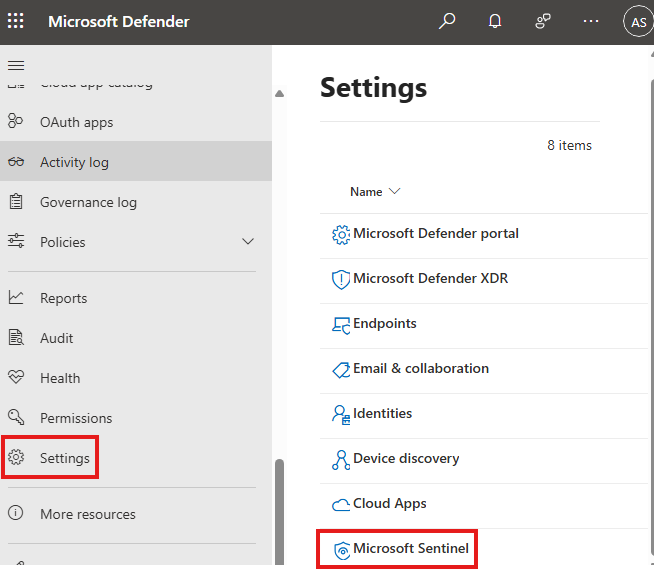Click the Microsoft Defender title
Screen dimensions: 654x570
coord(118,22)
